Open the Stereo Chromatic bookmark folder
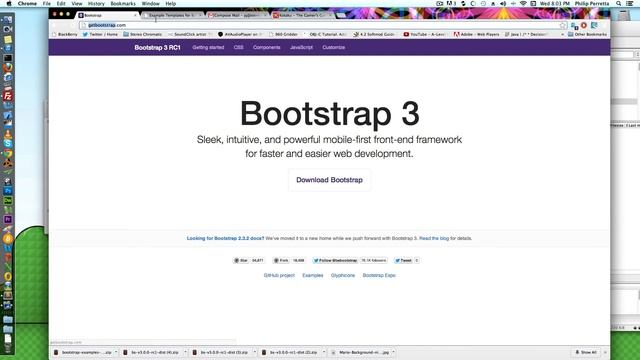 pos(142,34)
